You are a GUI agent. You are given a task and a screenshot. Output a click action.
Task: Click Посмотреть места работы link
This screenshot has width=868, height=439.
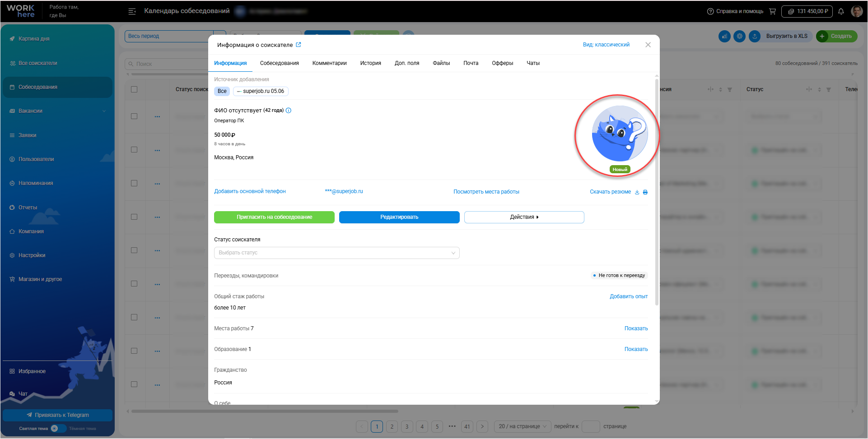pos(486,192)
